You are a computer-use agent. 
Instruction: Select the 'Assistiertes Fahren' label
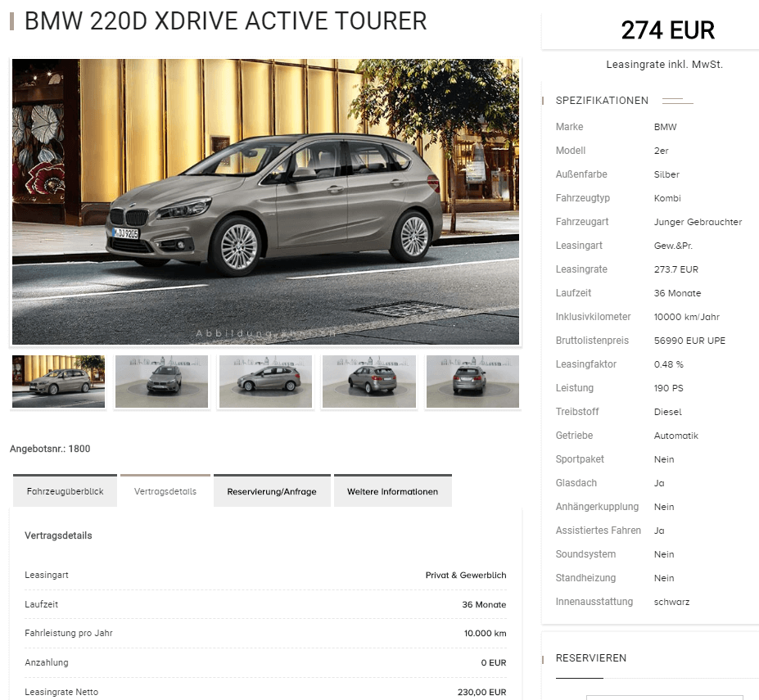pos(599,530)
